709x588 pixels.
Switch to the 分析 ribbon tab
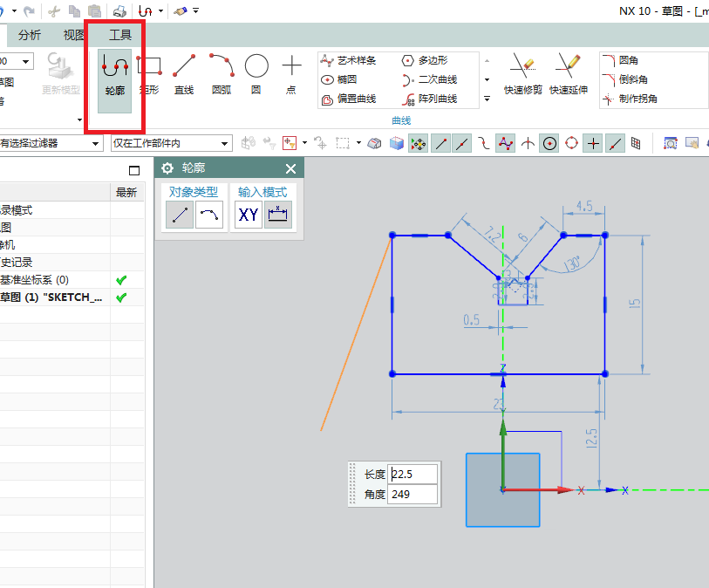click(x=29, y=35)
